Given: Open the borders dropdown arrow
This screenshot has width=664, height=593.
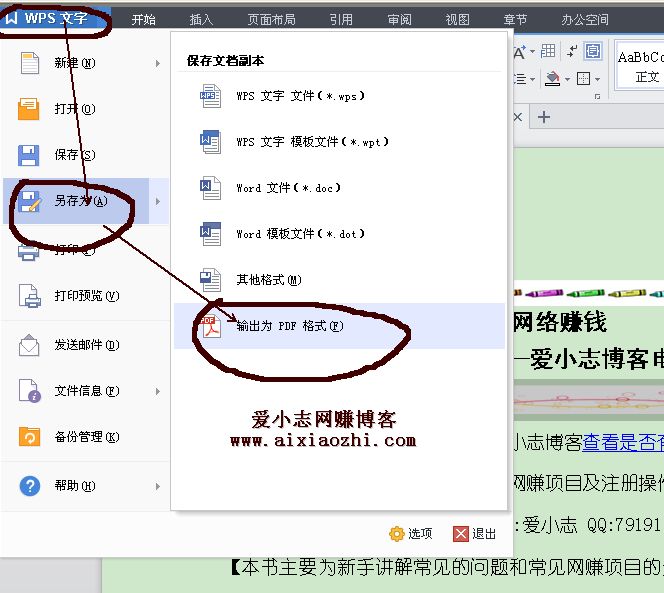Looking at the screenshot, I should [598, 79].
